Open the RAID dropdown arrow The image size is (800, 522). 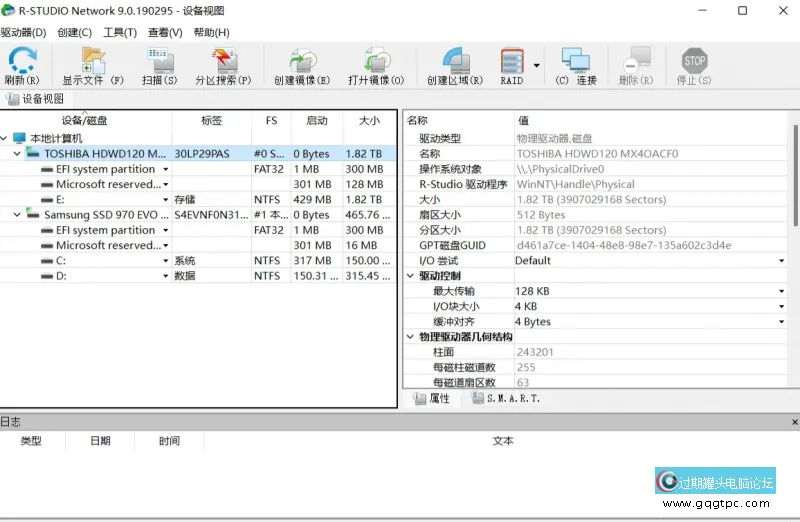click(x=536, y=65)
